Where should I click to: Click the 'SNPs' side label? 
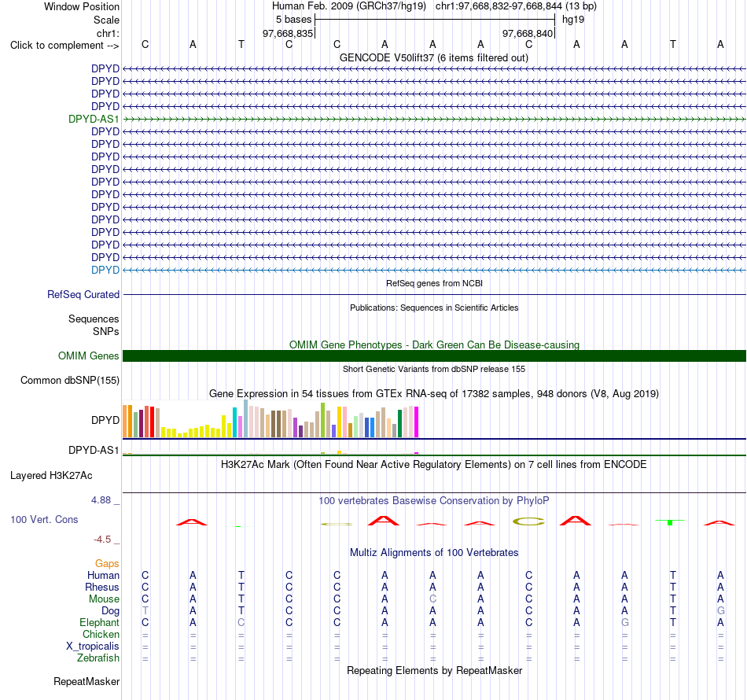106,331
